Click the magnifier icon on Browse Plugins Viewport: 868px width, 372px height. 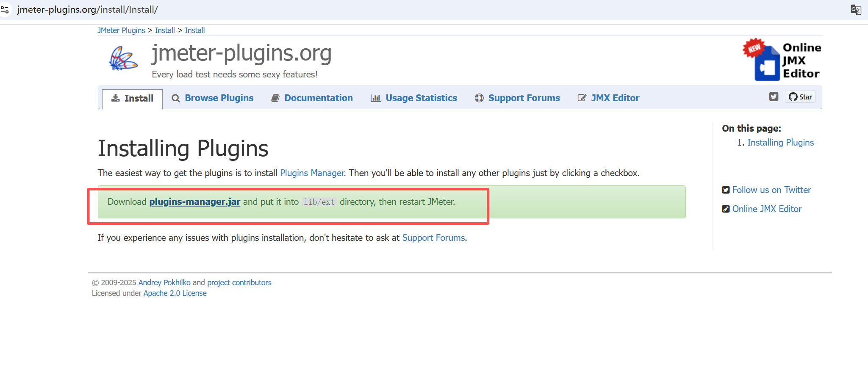coord(175,98)
